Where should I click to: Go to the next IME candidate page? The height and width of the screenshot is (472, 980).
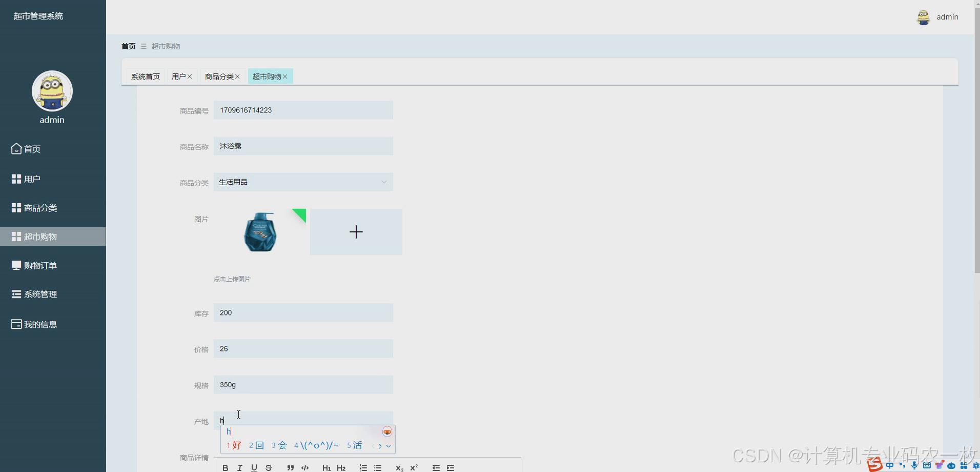[380, 446]
